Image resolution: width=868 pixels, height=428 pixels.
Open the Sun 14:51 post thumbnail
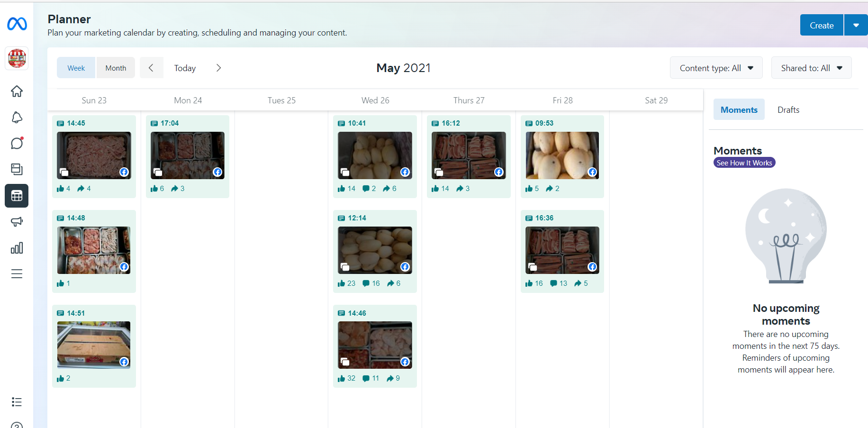(x=94, y=345)
